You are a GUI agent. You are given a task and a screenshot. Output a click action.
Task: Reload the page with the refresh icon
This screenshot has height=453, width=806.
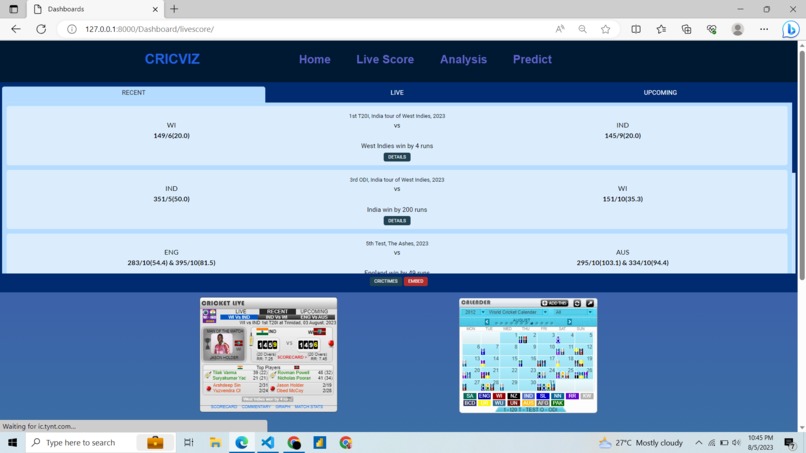point(41,29)
